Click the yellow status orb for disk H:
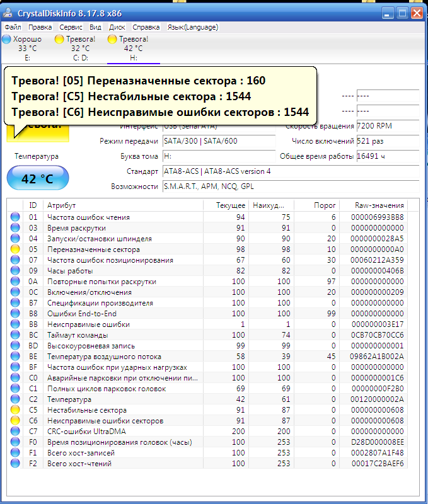Viewport: 428px width, 504px height. coord(112,39)
